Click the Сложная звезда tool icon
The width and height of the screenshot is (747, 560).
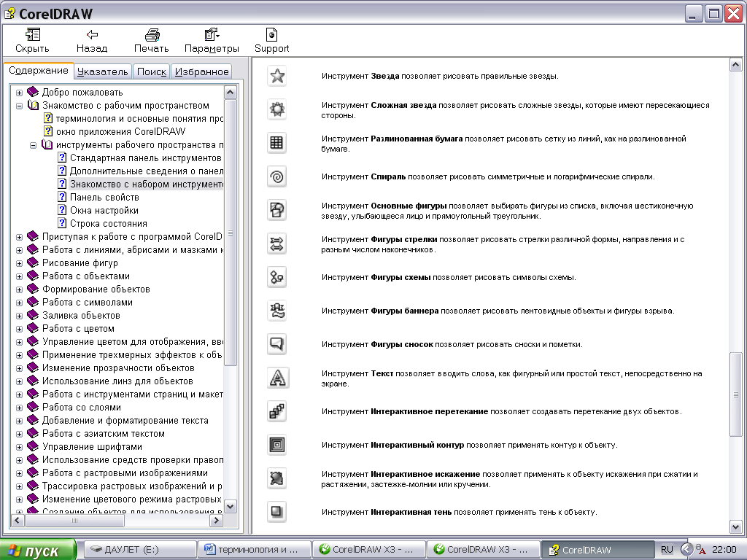tap(276, 109)
